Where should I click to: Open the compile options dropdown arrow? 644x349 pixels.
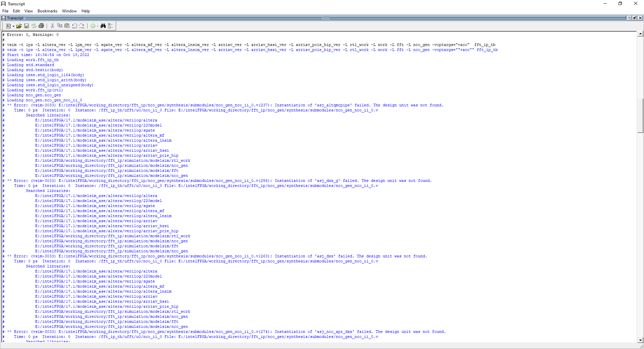(98, 26)
